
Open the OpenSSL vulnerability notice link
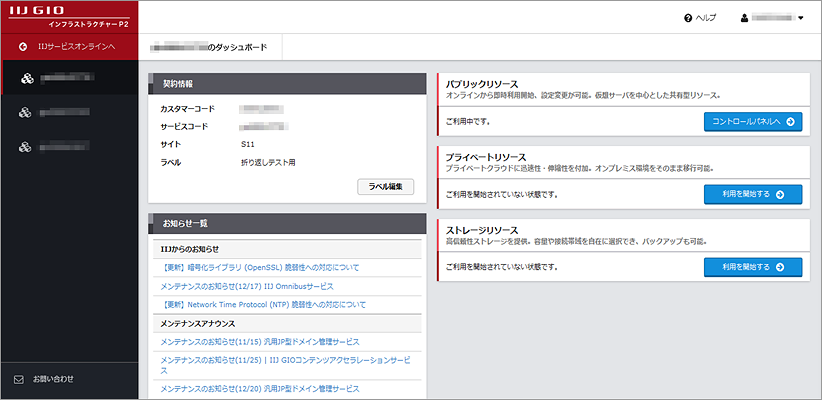click(x=259, y=268)
